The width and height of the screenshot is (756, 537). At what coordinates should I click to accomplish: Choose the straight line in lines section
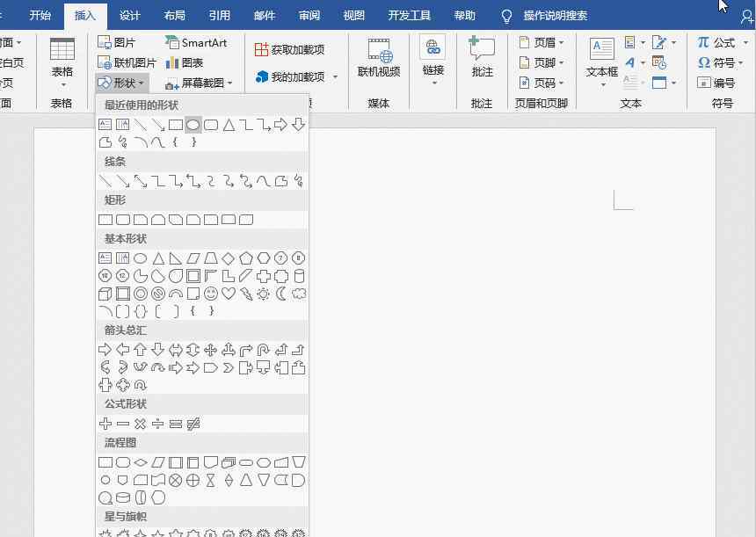coord(105,181)
